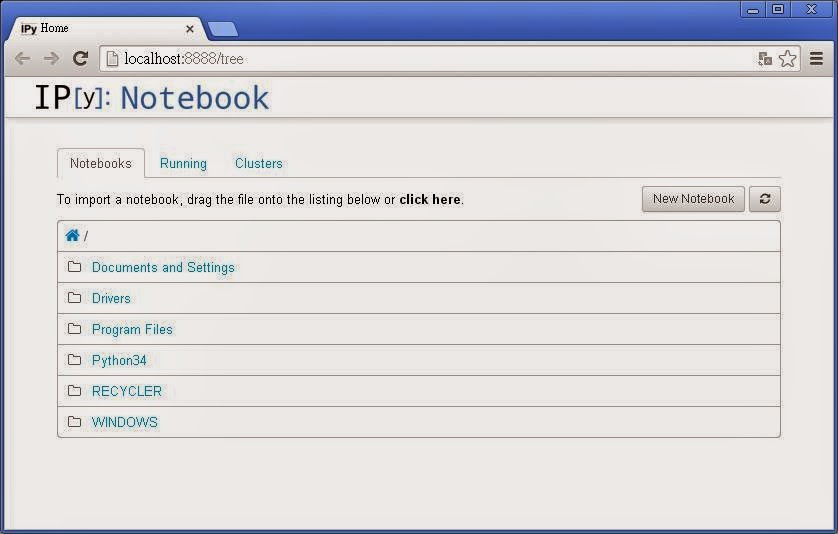Click the folder icon beside Drivers
The height and width of the screenshot is (534, 838).
pyautogui.click(x=74, y=297)
